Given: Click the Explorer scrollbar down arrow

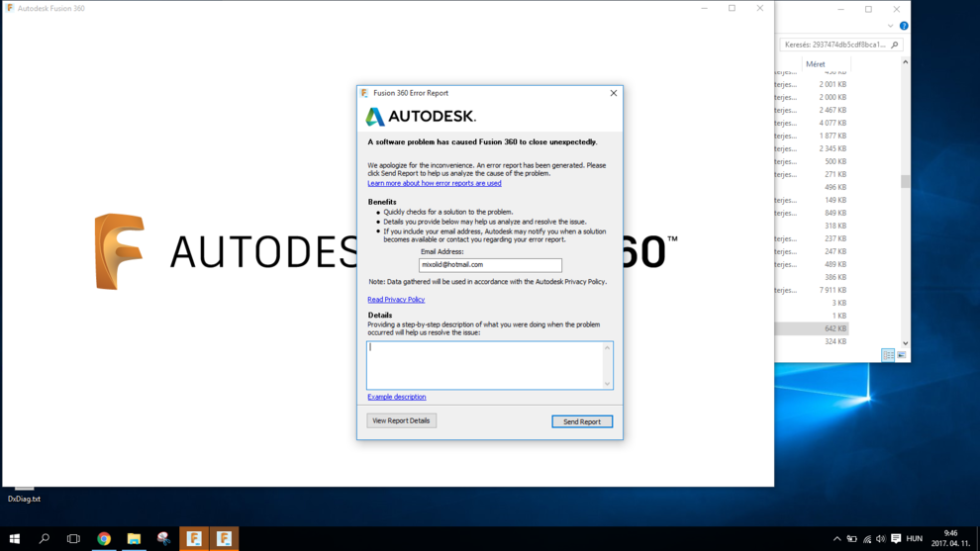Looking at the screenshot, I should [905, 343].
